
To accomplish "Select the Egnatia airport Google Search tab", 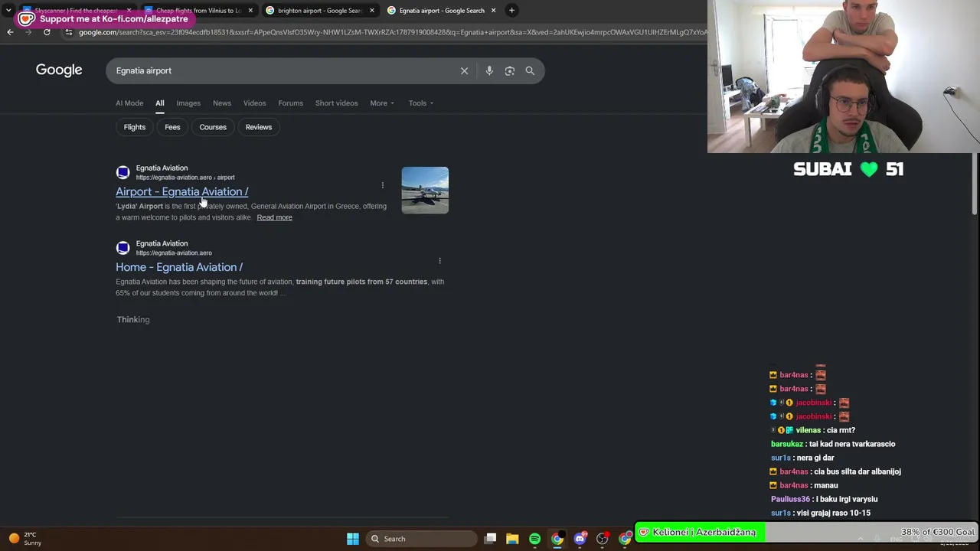I will (x=441, y=11).
